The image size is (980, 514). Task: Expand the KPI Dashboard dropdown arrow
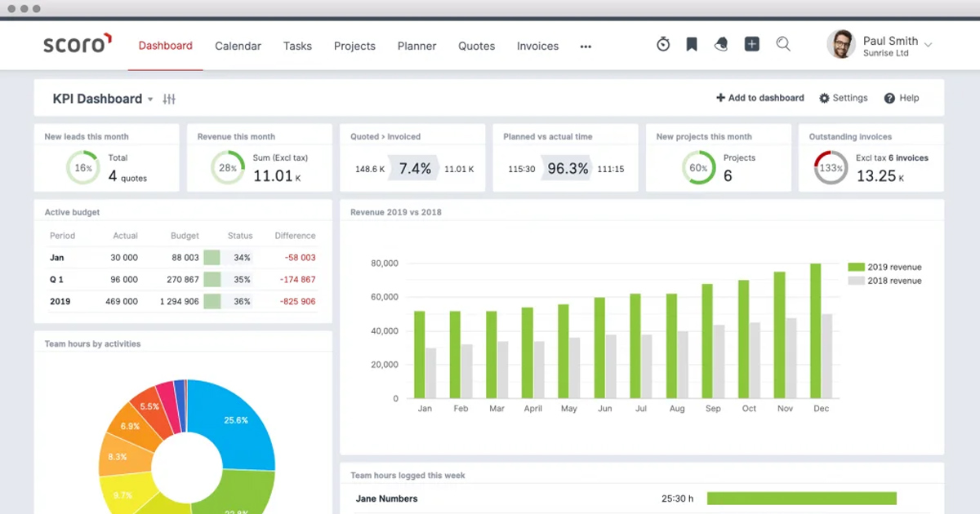point(150,100)
